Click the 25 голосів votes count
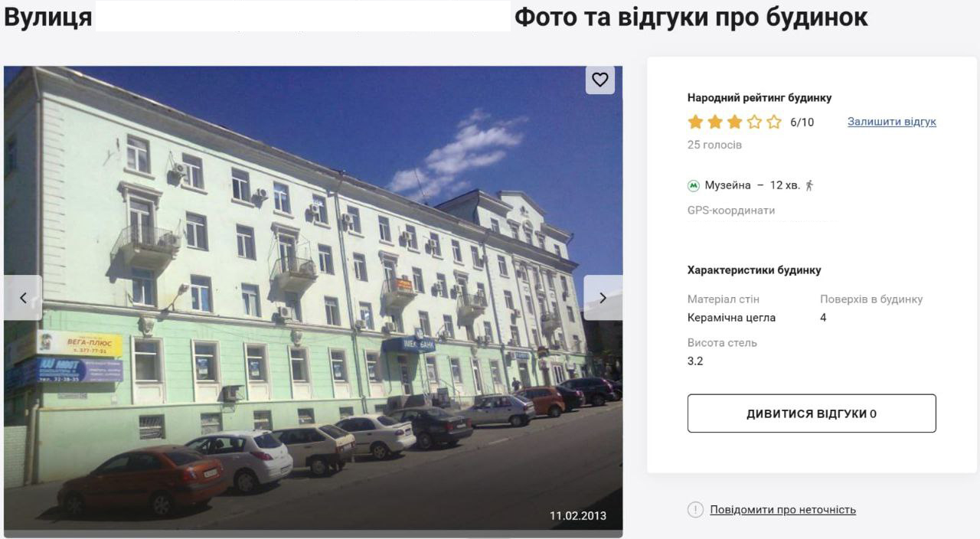The image size is (980, 539). pos(714,145)
